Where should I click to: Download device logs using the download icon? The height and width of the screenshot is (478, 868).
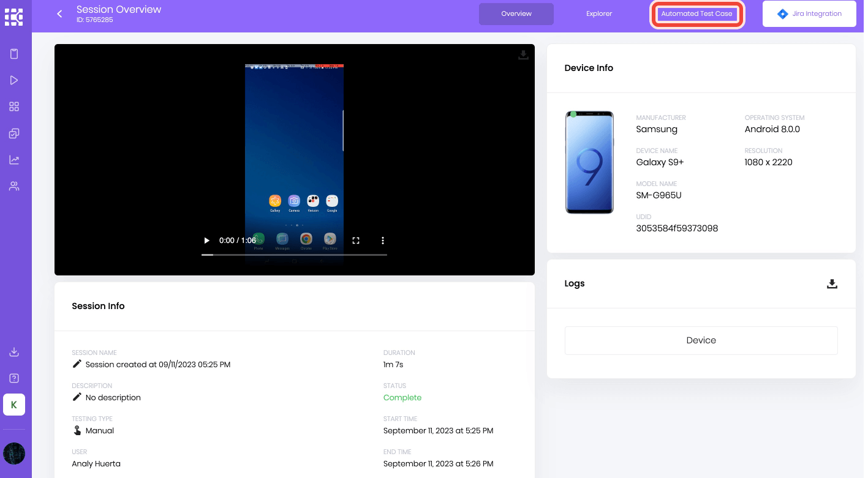click(x=832, y=283)
